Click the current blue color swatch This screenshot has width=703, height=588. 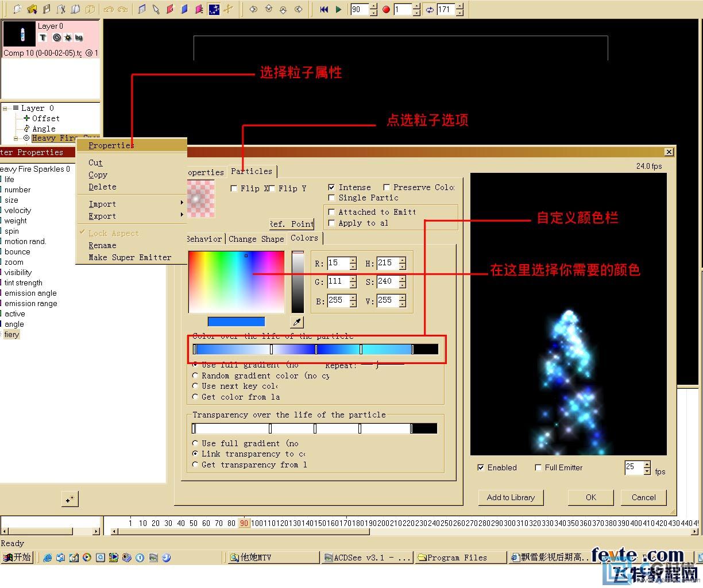tap(236, 322)
